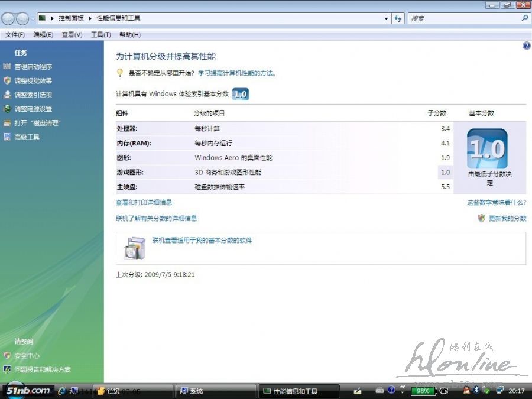Open 调整视觉效果 in the tasks sidebar
The image size is (532, 399).
[x=33, y=80]
